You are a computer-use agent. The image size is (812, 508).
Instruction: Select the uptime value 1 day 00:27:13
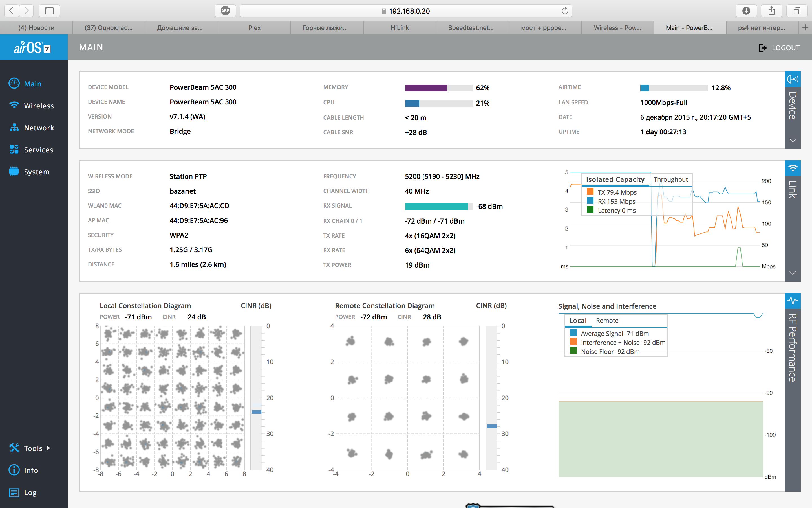click(x=663, y=132)
